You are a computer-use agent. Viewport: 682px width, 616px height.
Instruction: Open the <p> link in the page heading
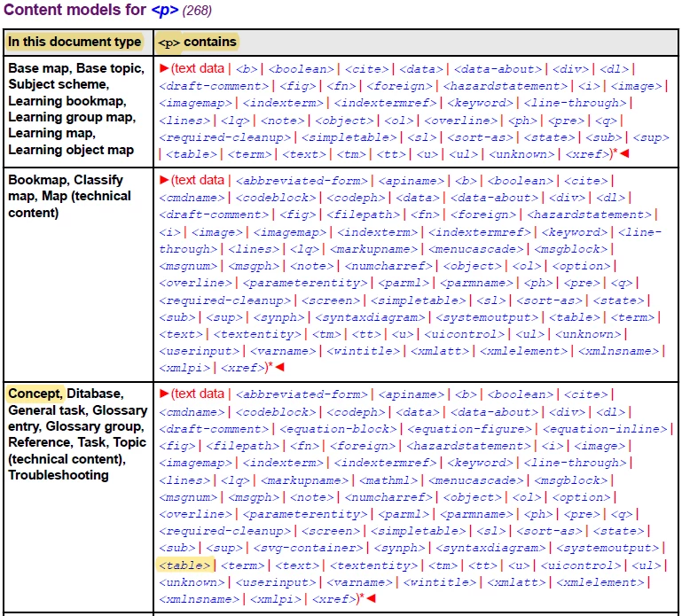point(165,10)
